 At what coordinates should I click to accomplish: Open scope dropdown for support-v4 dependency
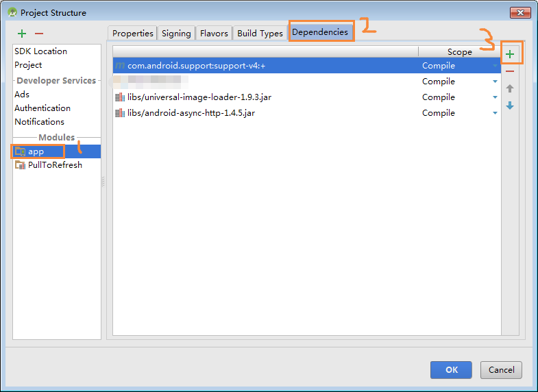click(495, 66)
